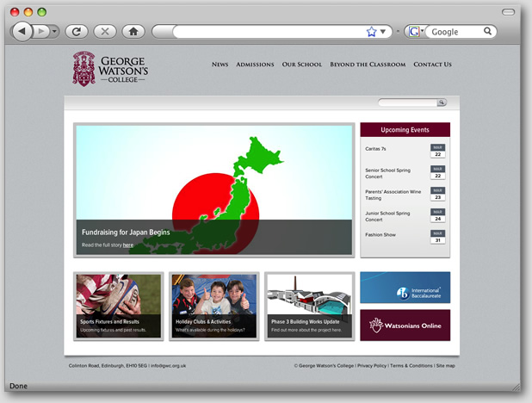Click the browser Back arrow button
Screen dimensions: 532x403
pos(22,31)
